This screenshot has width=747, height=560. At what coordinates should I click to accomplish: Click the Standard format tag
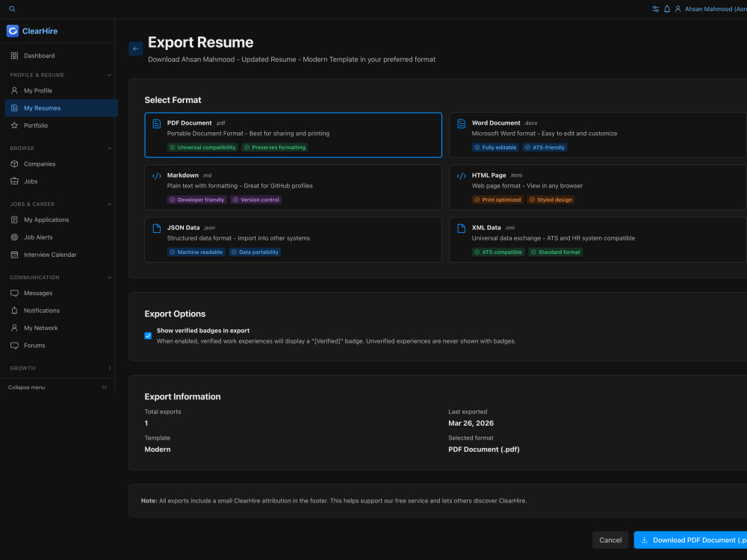pyautogui.click(x=556, y=252)
